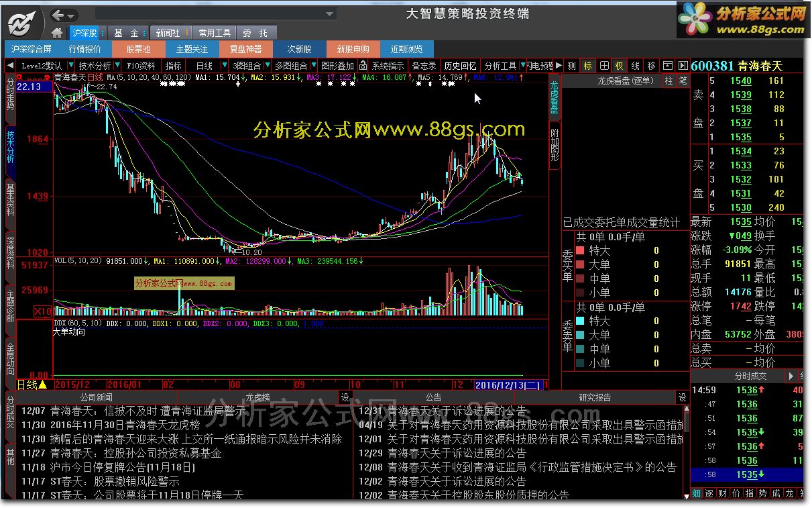812x508 pixels.
Task: Click the 设 settings button beside 研究报告
Action: click(683, 397)
